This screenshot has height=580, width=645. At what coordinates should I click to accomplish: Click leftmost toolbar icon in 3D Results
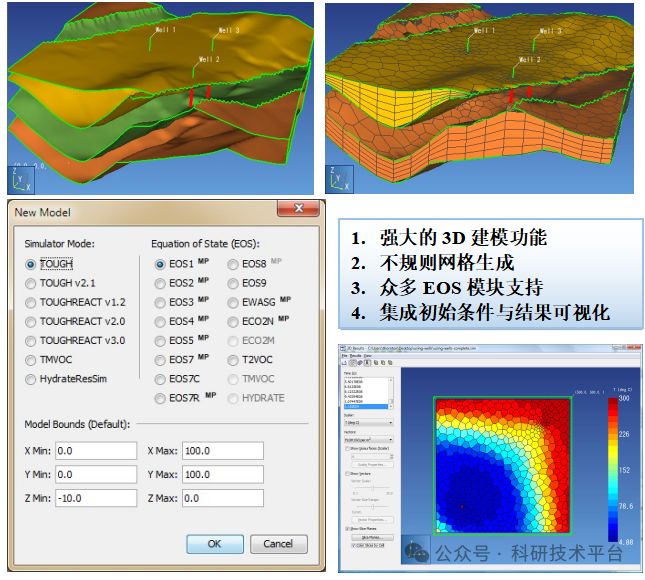(x=344, y=363)
